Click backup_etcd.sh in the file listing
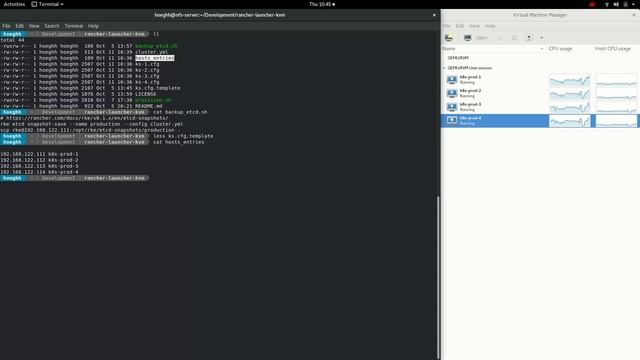 tap(156, 46)
